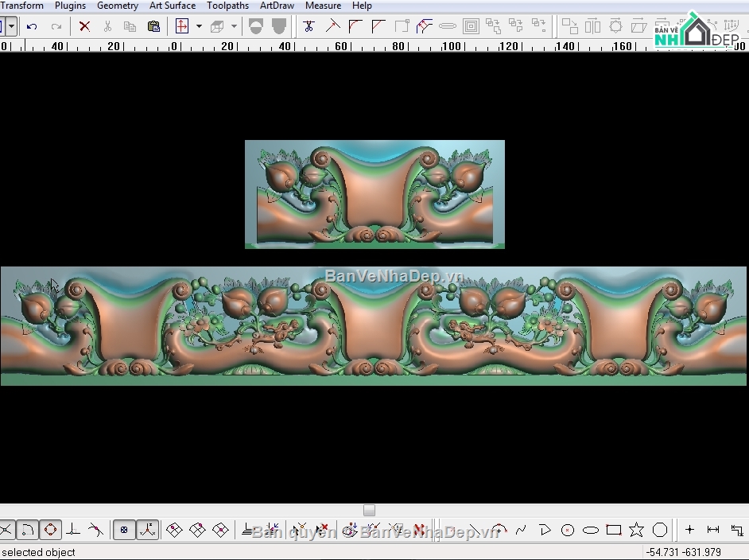Open the combo box at toolbar's left edge
The height and width of the screenshot is (560, 749).
pyautogui.click(x=11, y=26)
